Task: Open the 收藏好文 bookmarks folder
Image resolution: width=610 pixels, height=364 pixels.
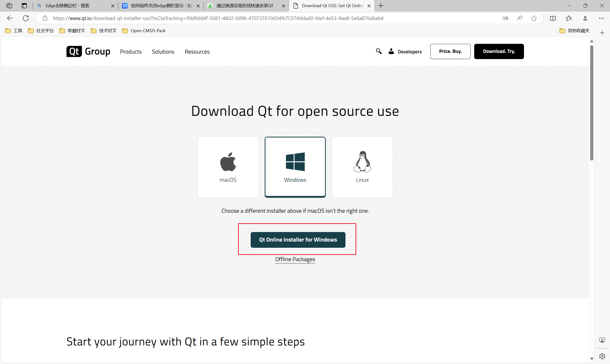Action: tap(72, 31)
